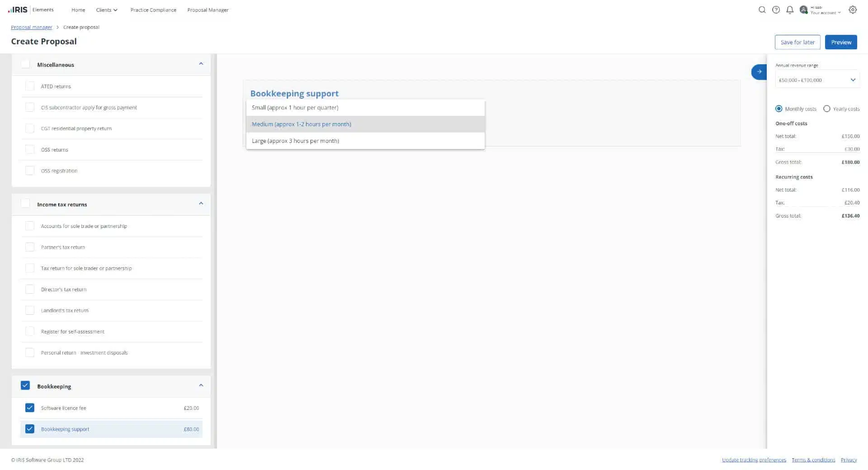Choose Medium (approx 1-2 hours per month)
This screenshot has height=470, width=868.
(x=365, y=124)
